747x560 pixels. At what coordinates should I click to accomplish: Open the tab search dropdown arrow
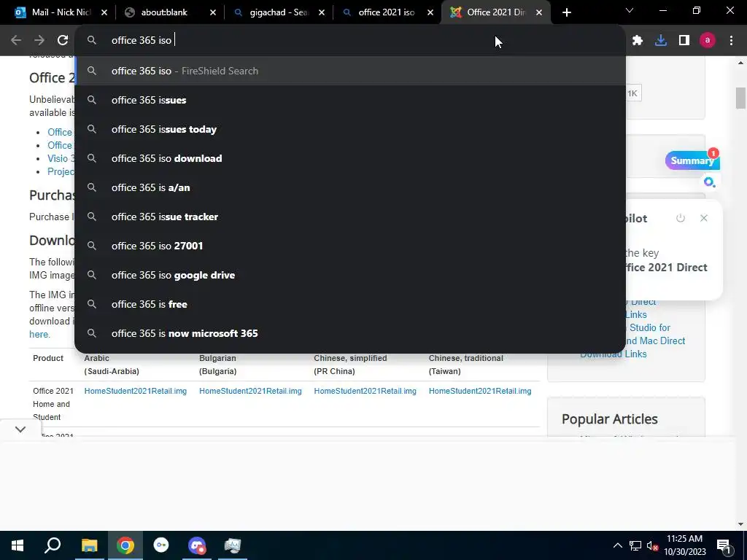pyautogui.click(x=630, y=10)
